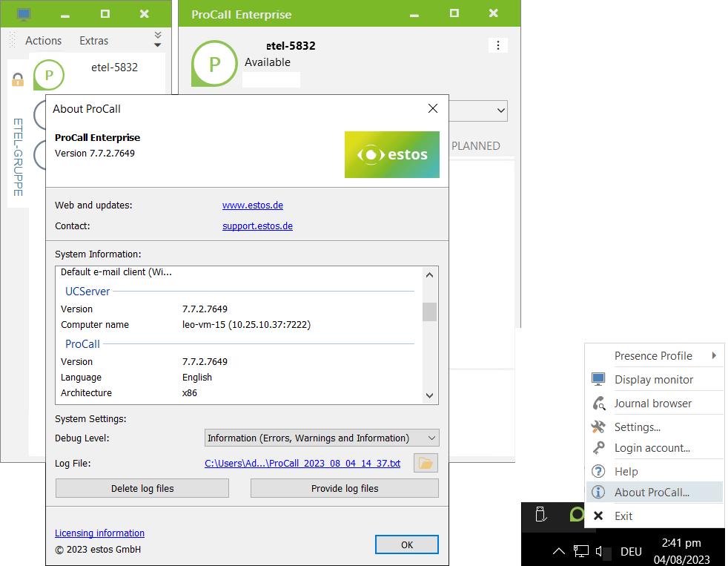The height and width of the screenshot is (566, 728).
Task: Click the Provide log files button
Action: (x=344, y=488)
